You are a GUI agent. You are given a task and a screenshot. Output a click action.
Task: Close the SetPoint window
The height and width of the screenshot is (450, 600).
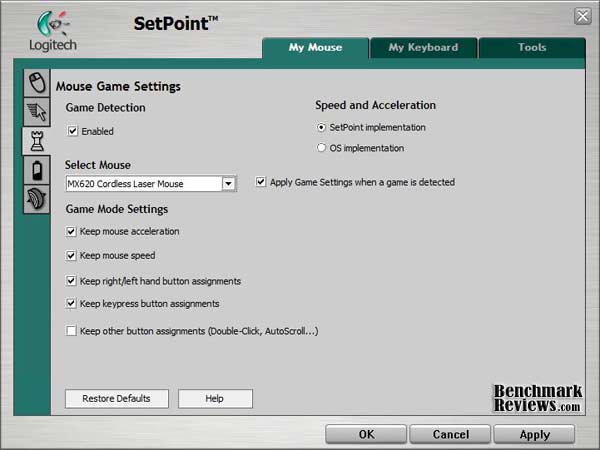pyautogui.click(x=583, y=16)
